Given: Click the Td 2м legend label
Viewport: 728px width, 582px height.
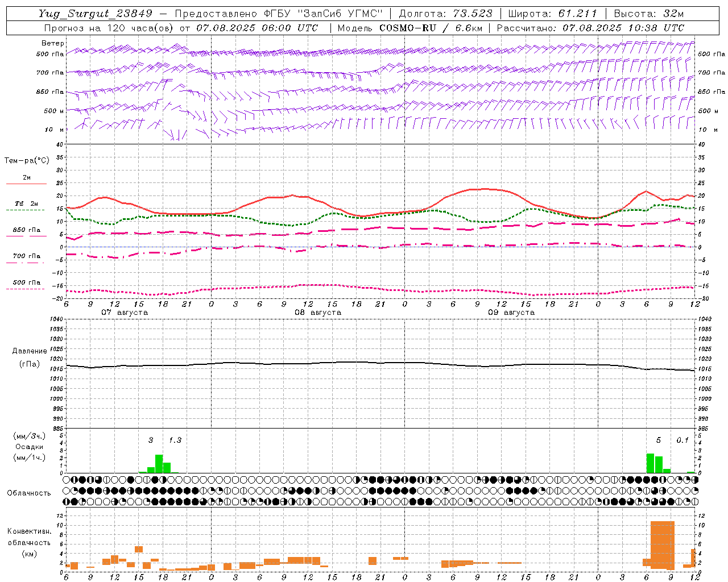Looking at the screenshot, I should point(27,203).
